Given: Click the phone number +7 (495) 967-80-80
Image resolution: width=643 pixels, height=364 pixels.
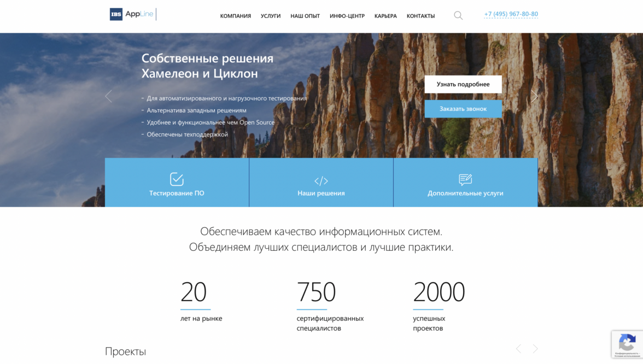Looking at the screenshot, I should pyautogui.click(x=511, y=14).
